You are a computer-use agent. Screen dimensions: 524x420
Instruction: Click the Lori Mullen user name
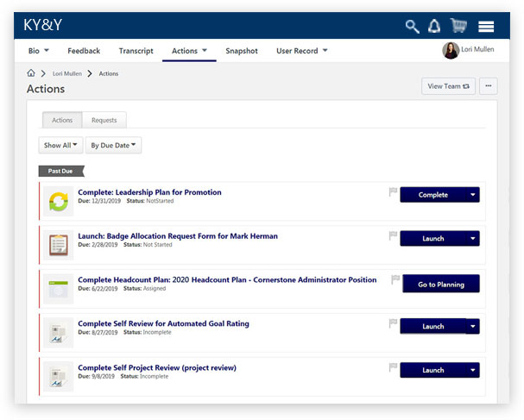pos(477,49)
